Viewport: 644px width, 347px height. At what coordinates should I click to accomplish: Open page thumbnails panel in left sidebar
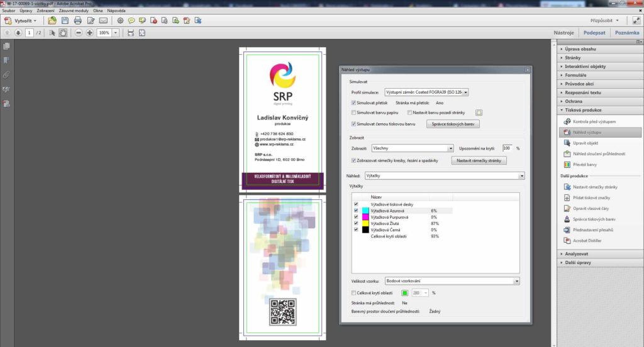coord(6,47)
